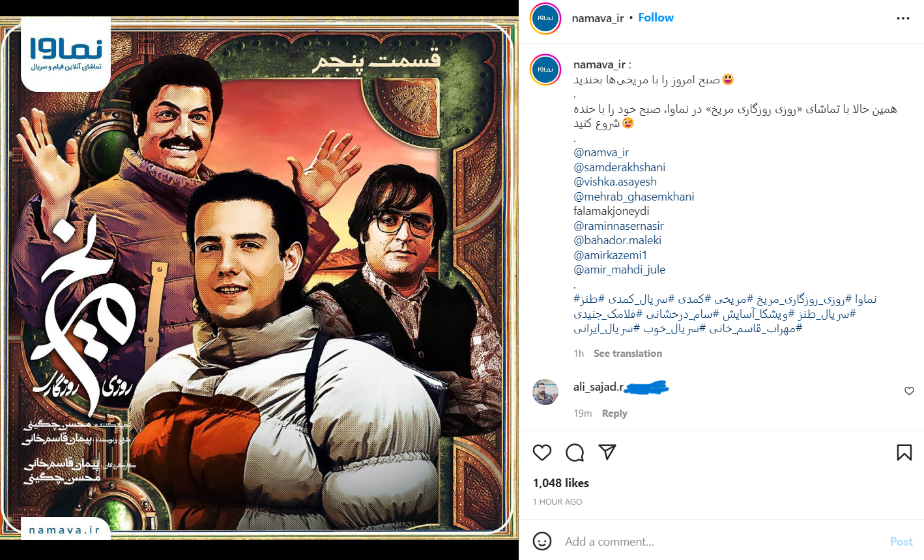Open the @samderakhshani mention

click(620, 167)
